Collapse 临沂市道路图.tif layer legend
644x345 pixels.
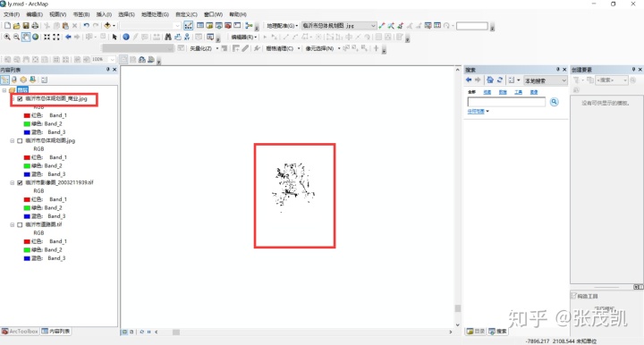[x=13, y=225]
